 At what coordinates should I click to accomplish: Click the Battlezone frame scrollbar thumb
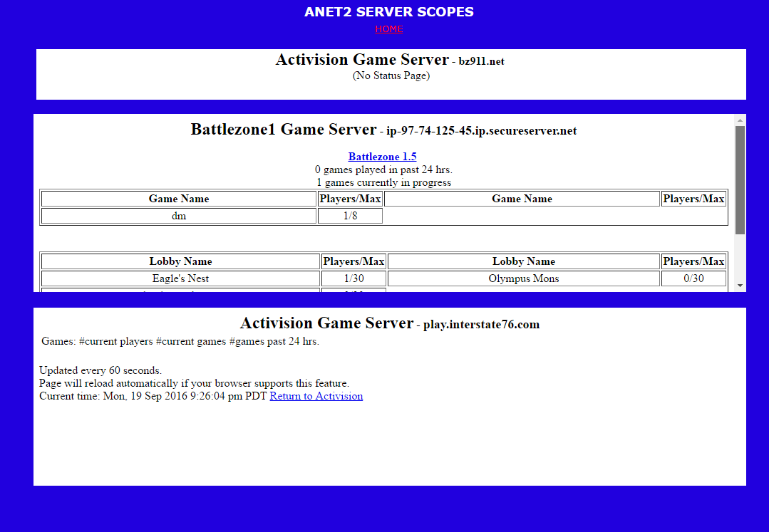[x=740, y=179]
